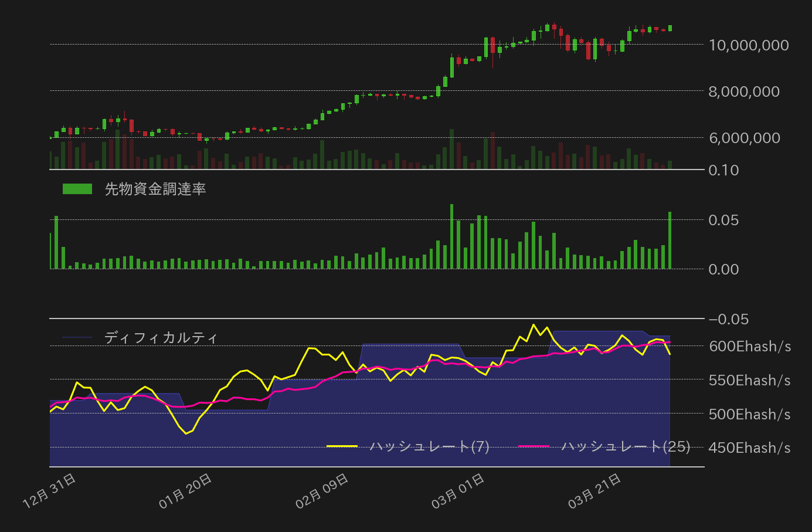Click the green 先物資金調達率 legend swatch
The height and width of the screenshot is (532, 812).
77,189
